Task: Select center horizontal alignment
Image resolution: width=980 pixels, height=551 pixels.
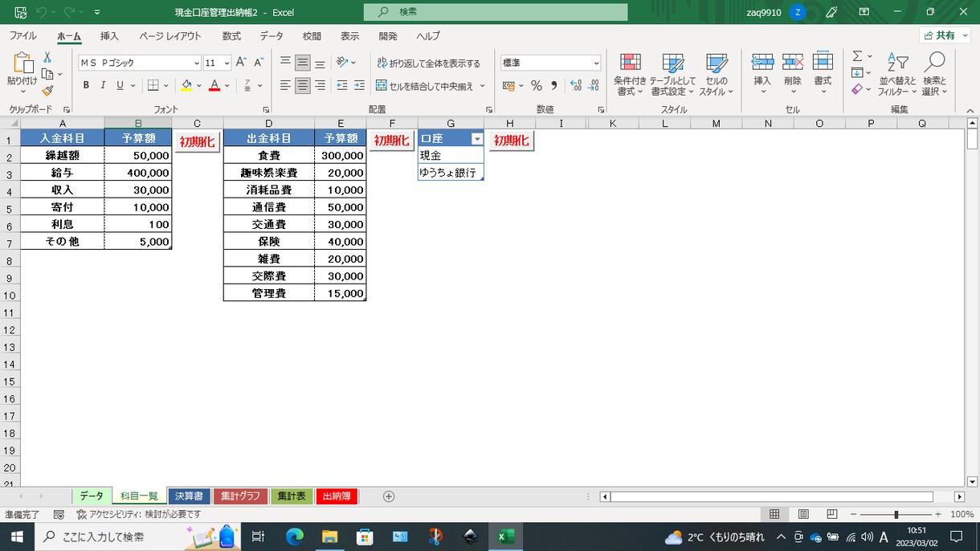Action: click(x=303, y=85)
